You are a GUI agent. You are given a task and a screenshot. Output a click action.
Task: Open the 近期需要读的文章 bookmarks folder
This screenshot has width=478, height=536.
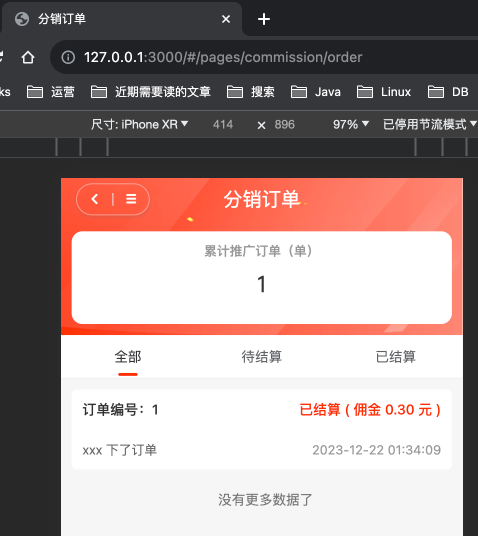pos(150,92)
